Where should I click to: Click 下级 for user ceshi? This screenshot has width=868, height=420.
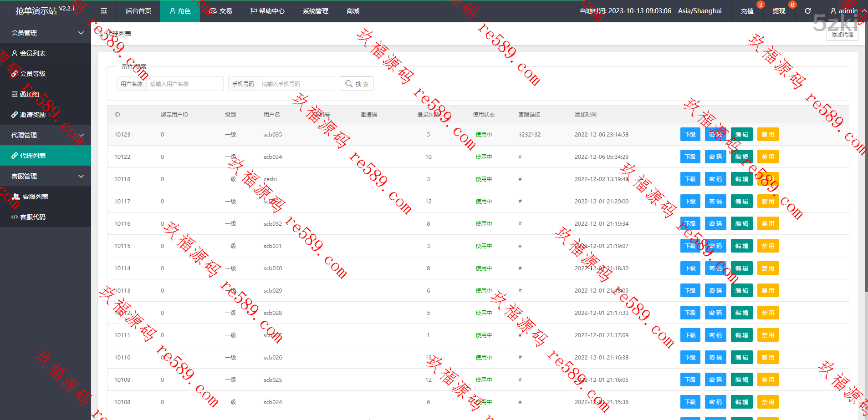tap(690, 179)
